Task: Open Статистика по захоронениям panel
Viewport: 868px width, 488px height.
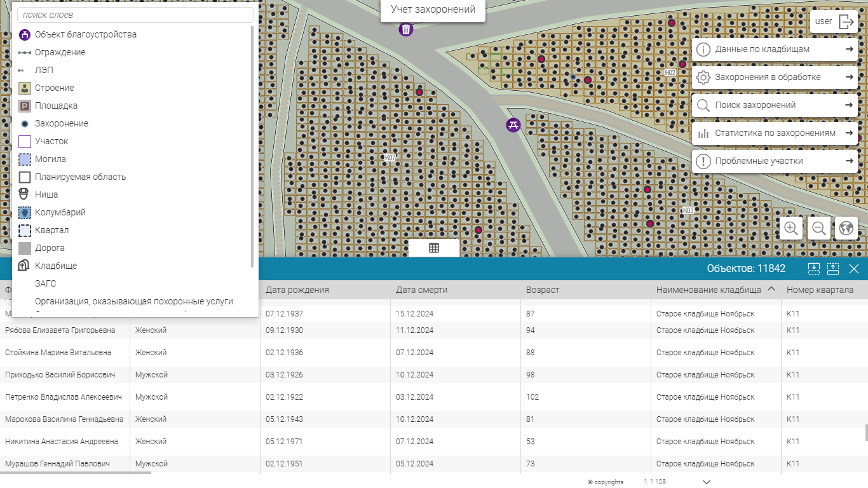Action: tap(775, 133)
